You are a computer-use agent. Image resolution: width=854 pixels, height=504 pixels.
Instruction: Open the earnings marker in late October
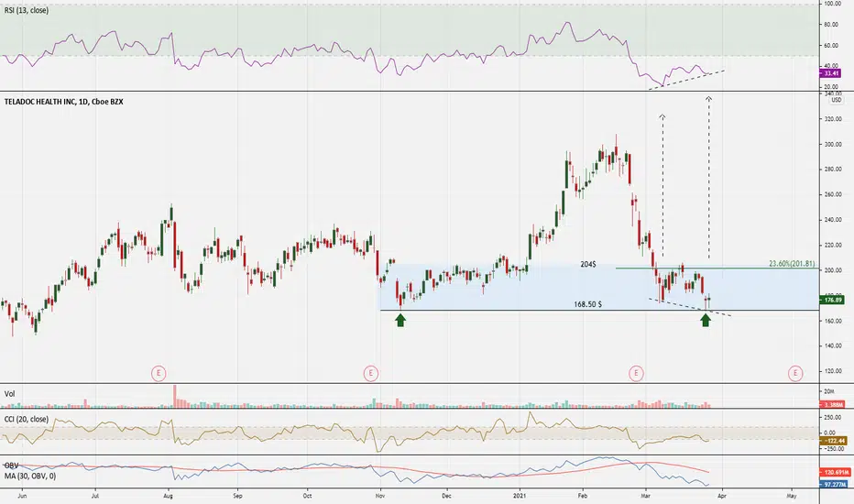click(371, 373)
